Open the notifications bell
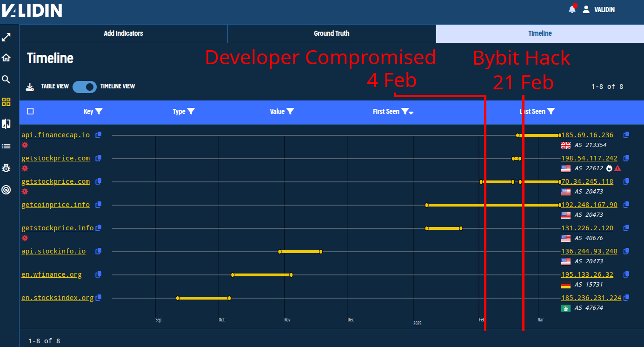 coord(572,9)
